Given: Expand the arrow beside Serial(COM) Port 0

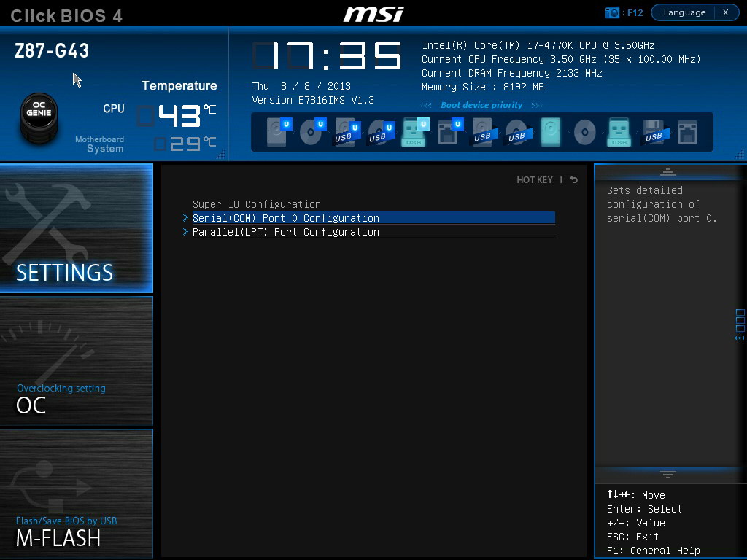Looking at the screenshot, I should click(185, 217).
